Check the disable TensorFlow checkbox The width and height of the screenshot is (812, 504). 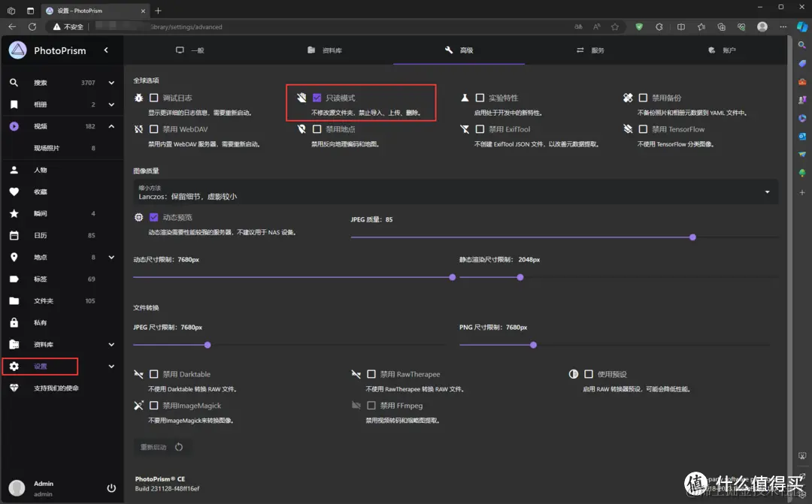pos(643,129)
